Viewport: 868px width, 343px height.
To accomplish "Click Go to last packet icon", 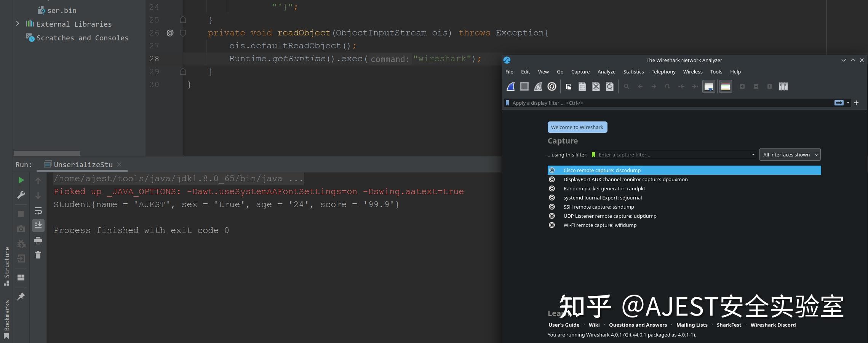I will click(695, 86).
